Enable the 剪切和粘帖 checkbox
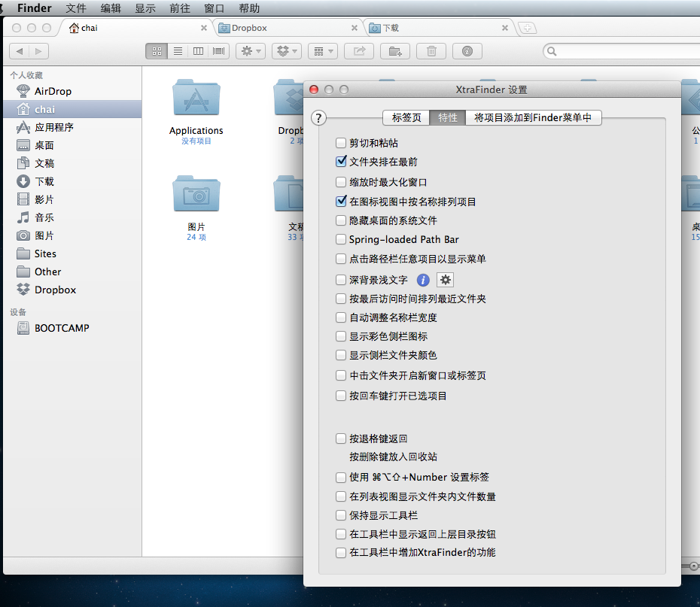This screenshot has height=607, width=700. tap(342, 143)
